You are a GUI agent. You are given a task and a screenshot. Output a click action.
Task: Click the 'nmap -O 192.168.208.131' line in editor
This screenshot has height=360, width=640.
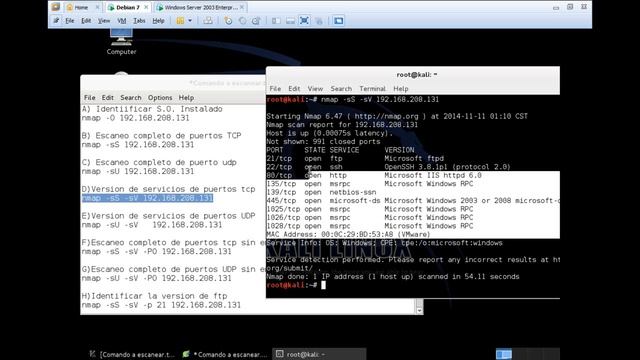pos(136,118)
